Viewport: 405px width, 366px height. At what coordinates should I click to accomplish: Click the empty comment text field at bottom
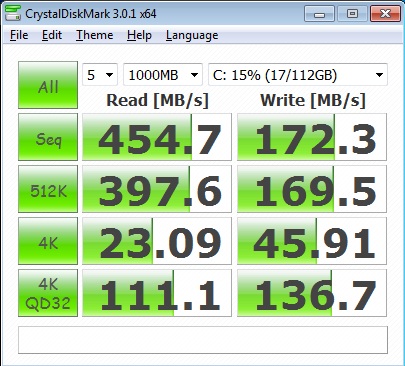click(203, 340)
